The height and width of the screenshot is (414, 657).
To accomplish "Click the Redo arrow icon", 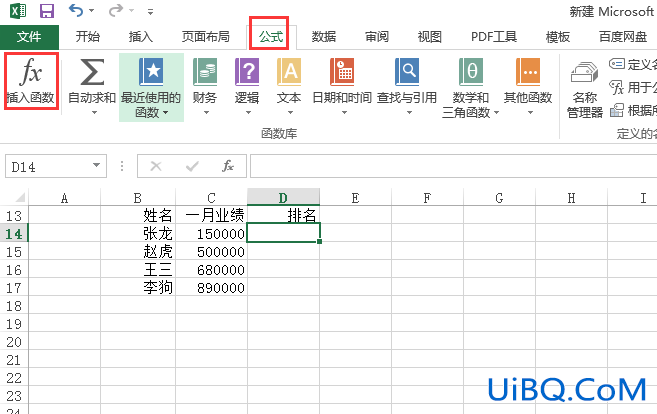I will pos(116,10).
